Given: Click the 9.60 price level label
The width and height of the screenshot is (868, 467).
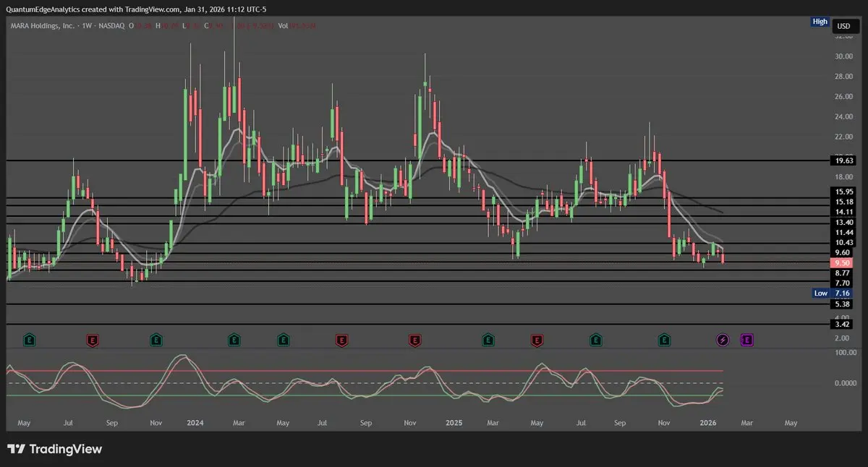Looking at the screenshot, I should [843, 252].
